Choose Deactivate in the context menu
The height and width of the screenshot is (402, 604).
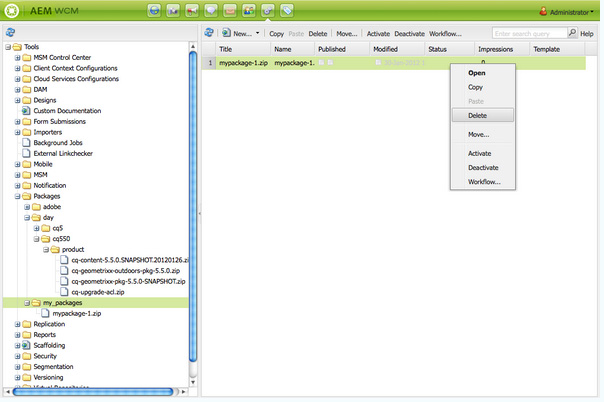pyautogui.click(x=483, y=168)
